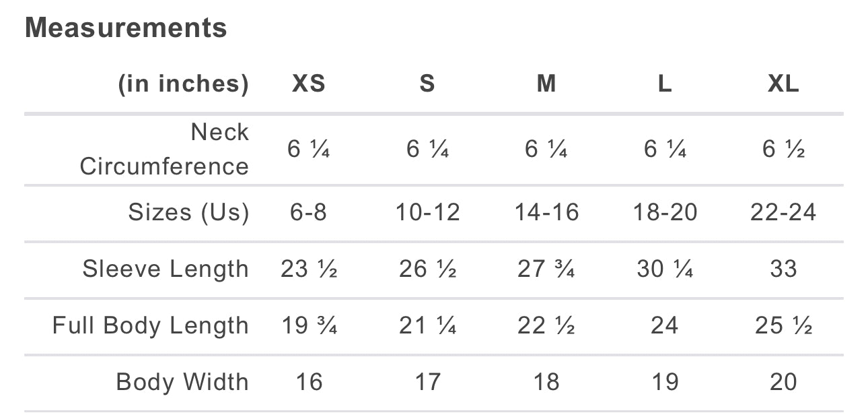Image resolution: width=868 pixels, height=417 pixels.
Task: Select the XL size column header
Action: pos(783,84)
